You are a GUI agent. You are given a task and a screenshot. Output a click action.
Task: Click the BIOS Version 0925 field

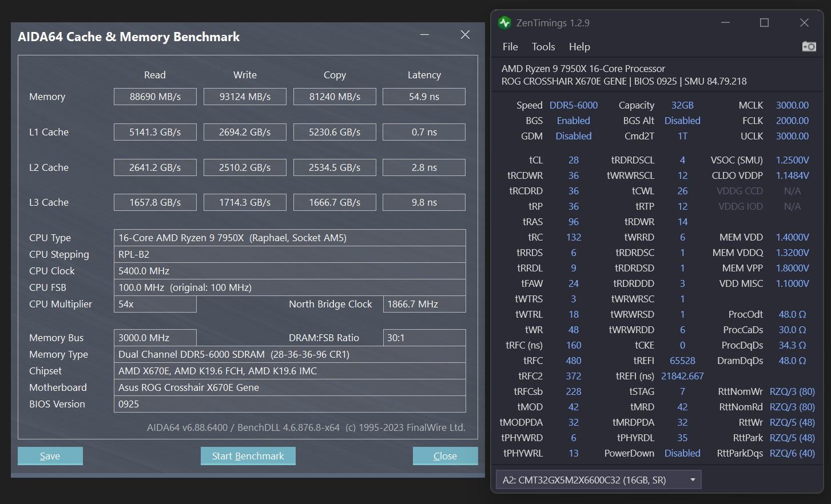(x=290, y=404)
